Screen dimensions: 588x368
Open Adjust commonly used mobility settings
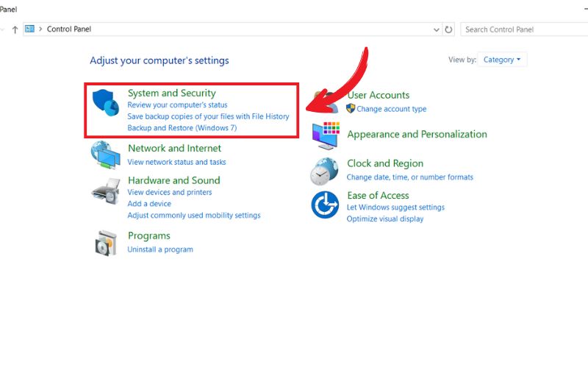[x=194, y=215]
